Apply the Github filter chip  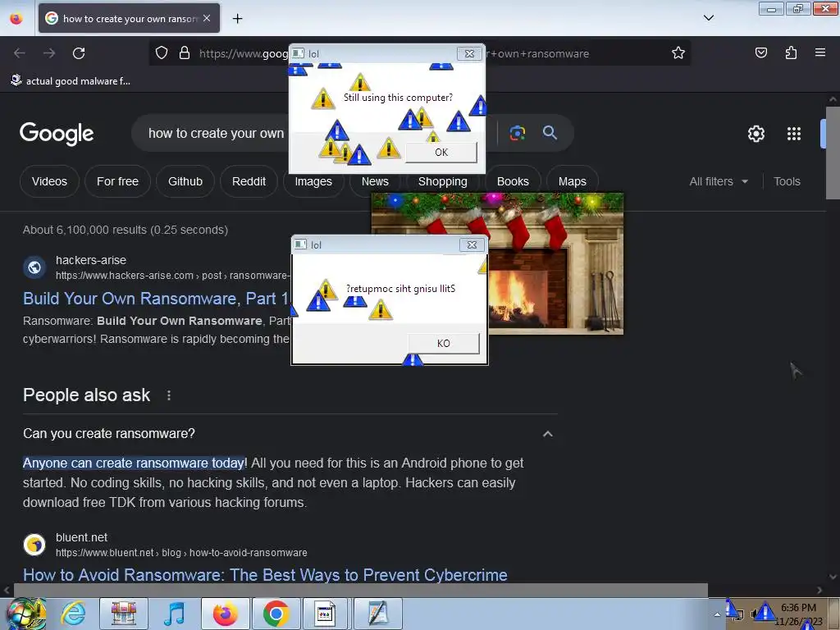tap(185, 181)
